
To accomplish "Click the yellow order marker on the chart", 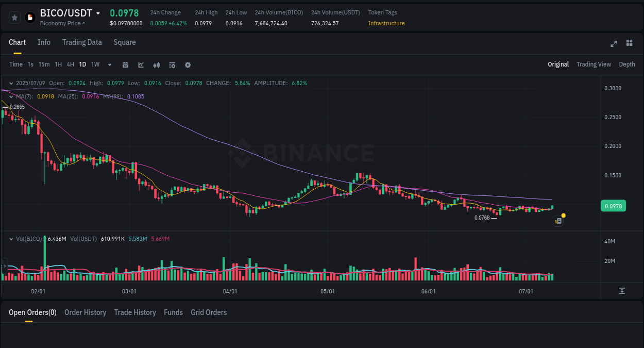I will [x=564, y=215].
